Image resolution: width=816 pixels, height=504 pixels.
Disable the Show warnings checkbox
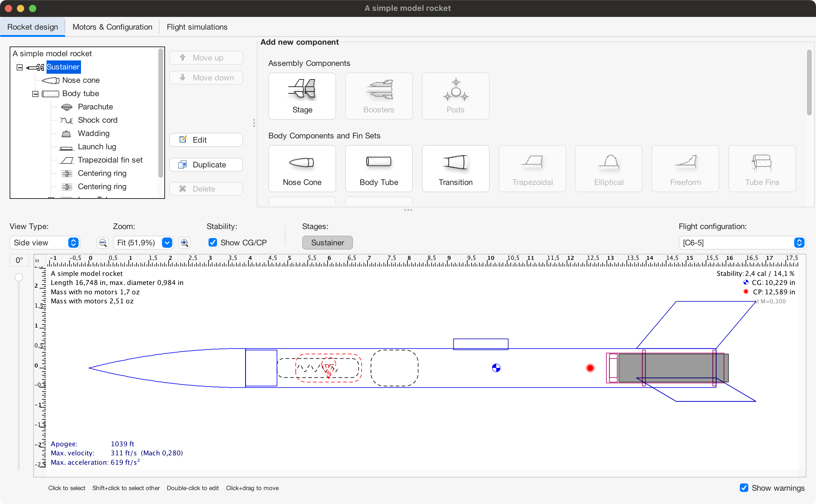tap(744, 488)
